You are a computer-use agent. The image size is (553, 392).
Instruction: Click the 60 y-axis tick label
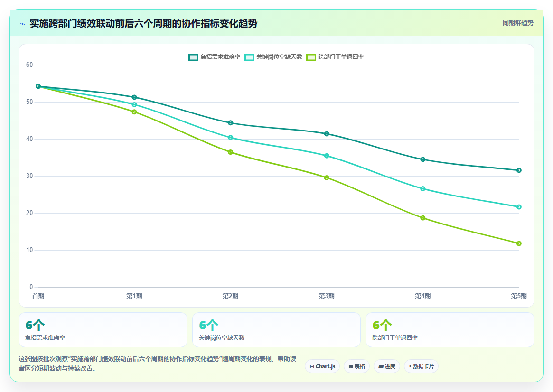point(29,65)
